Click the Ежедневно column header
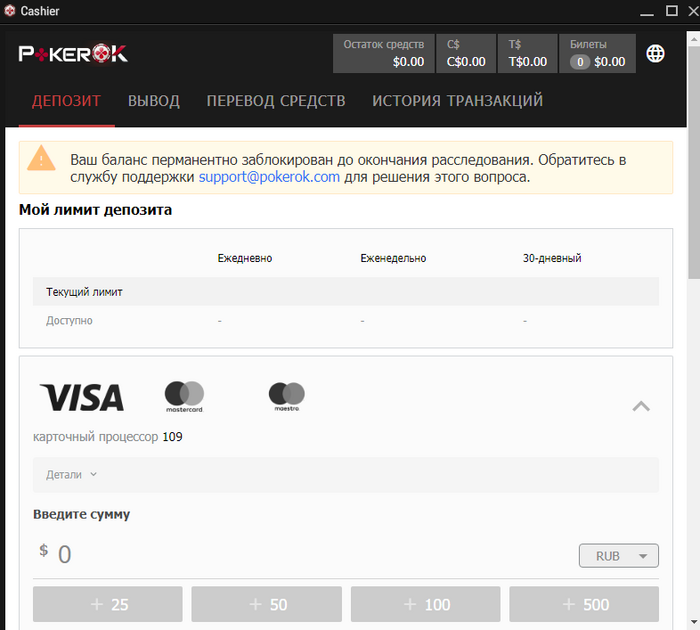 [245, 258]
